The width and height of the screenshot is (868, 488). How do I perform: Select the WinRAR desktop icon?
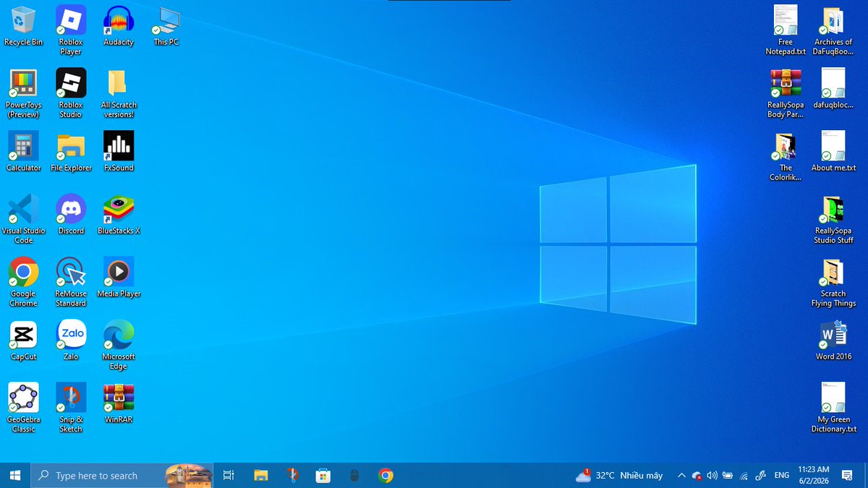(x=119, y=403)
